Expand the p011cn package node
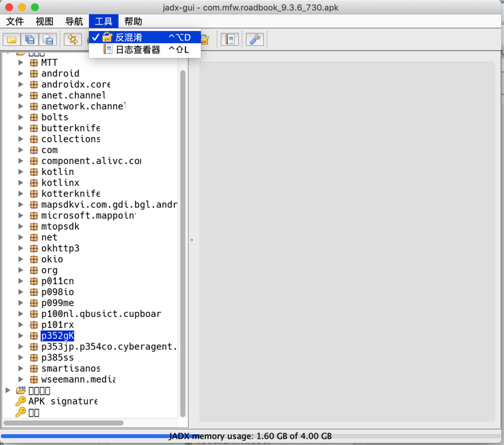The height and width of the screenshot is (445, 504). click(x=21, y=281)
